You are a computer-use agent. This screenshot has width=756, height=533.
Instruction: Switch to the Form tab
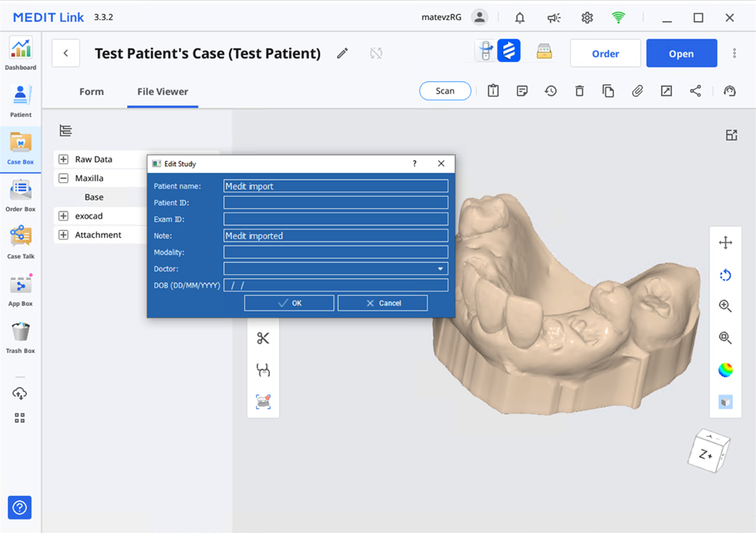click(x=91, y=91)
